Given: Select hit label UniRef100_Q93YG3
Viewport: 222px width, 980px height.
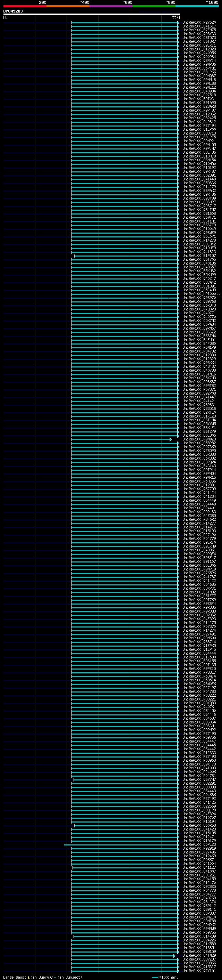Looking at the screenshot, I should pos(199,34).
